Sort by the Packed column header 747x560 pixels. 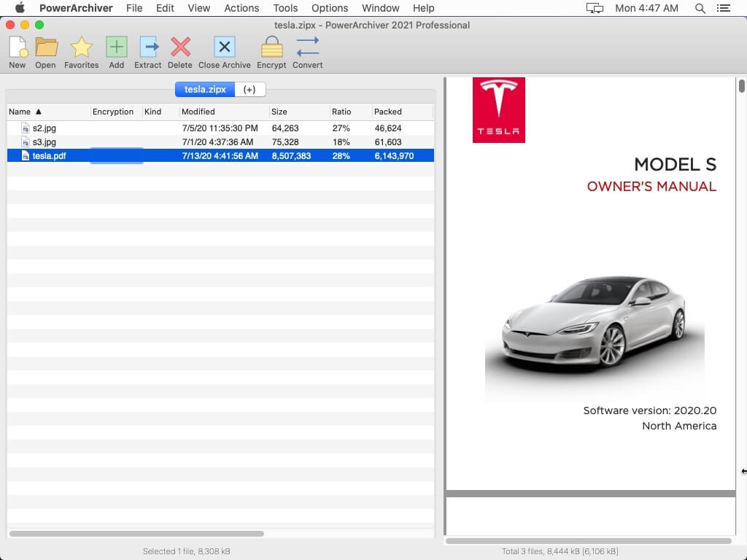403,112
